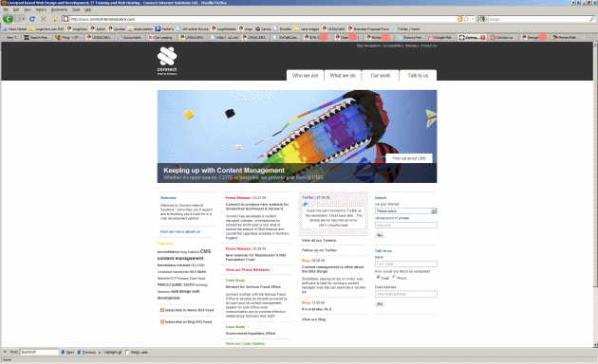The image size is (598, 364).
Task: Open the back/forward history dropdown arrow
Action: tap(24, 19)
